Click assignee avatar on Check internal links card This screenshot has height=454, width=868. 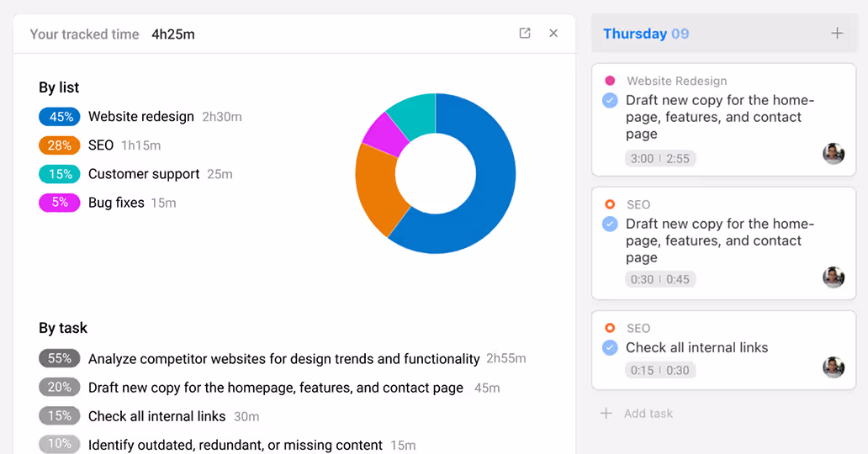(x=834, y=367)
